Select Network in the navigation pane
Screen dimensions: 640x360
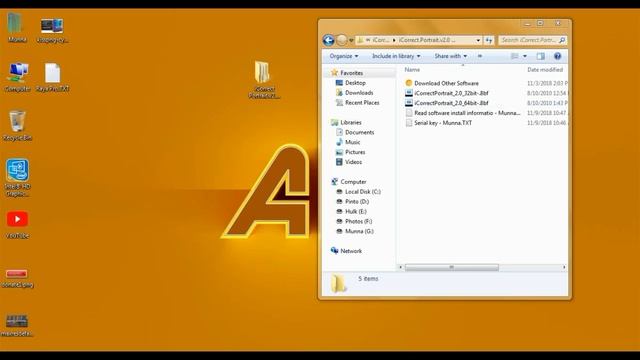pyautogui.click(x=351, y=251)
